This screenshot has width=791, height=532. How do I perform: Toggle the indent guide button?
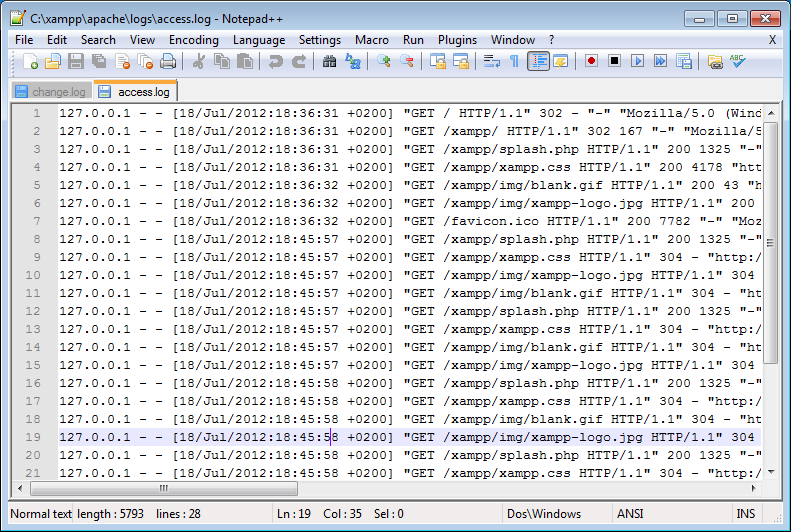pyautogui.click(x=538, y=62)
